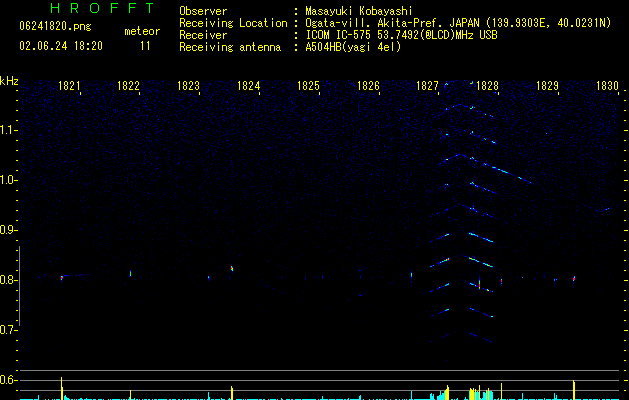
Task: Click the 1830 time axis label
Action: [x=607, y=86]
